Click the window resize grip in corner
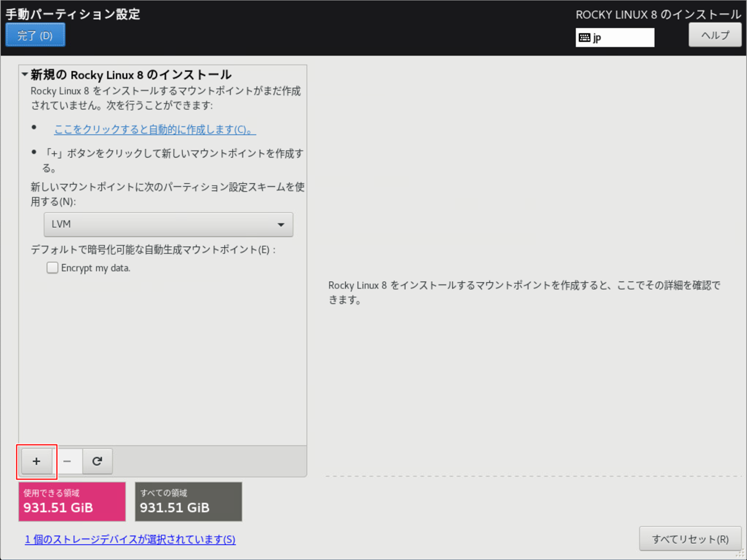The height and width of the screenshot is (560, 747). [741, 554]
